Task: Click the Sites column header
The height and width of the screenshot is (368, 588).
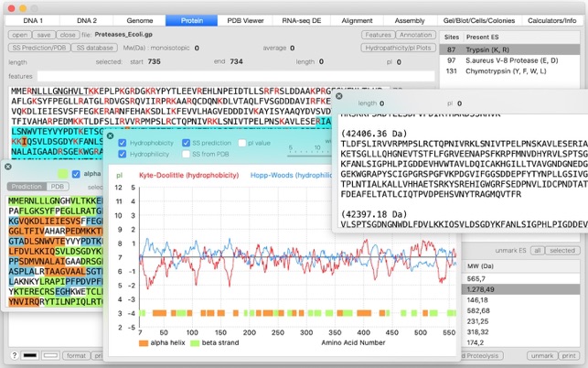Action: click(452, 38)
